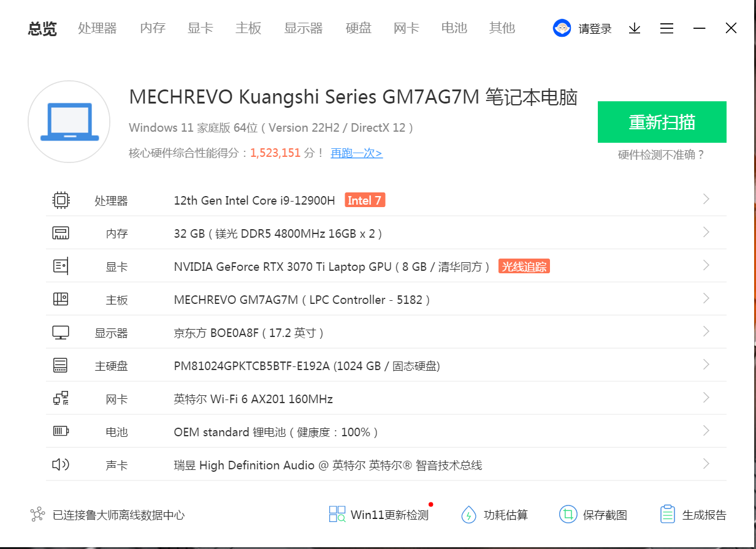Expand the 主板 row chevron
Viewport: 756px width, 549px height.
[x=706, y=298]
